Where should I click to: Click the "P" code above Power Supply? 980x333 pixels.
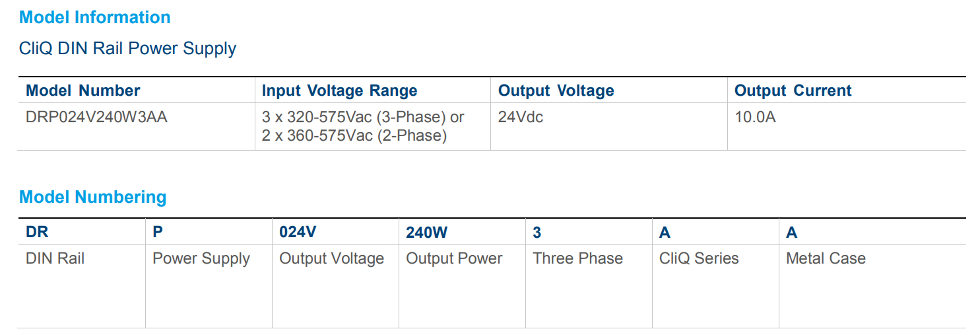pos(158,233)
